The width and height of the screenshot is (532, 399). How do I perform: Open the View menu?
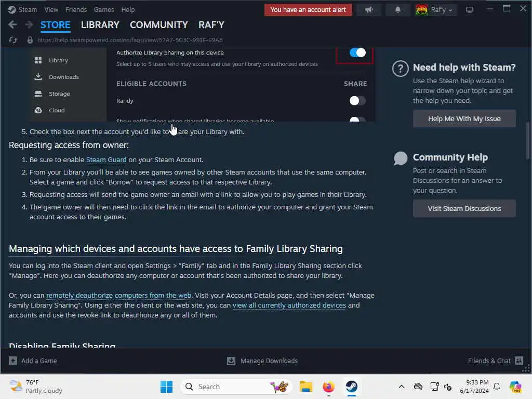point(51,9)
